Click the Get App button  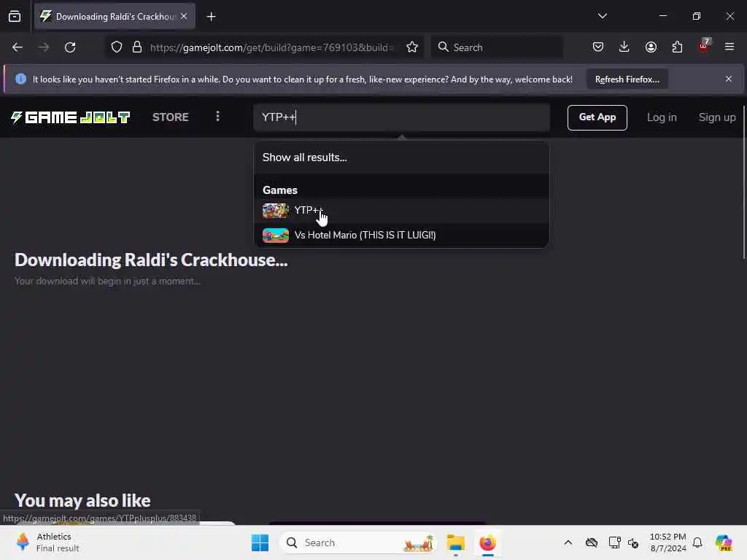[x=597, y=117]
